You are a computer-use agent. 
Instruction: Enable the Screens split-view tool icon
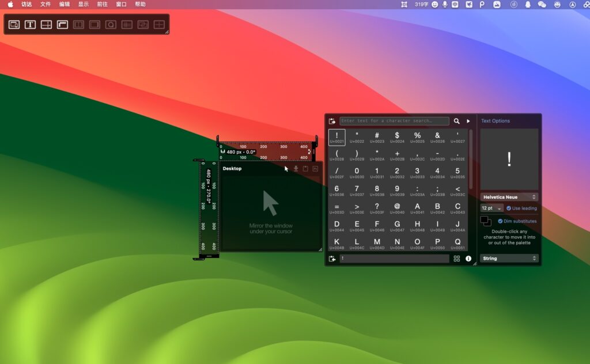click(78, 25)
